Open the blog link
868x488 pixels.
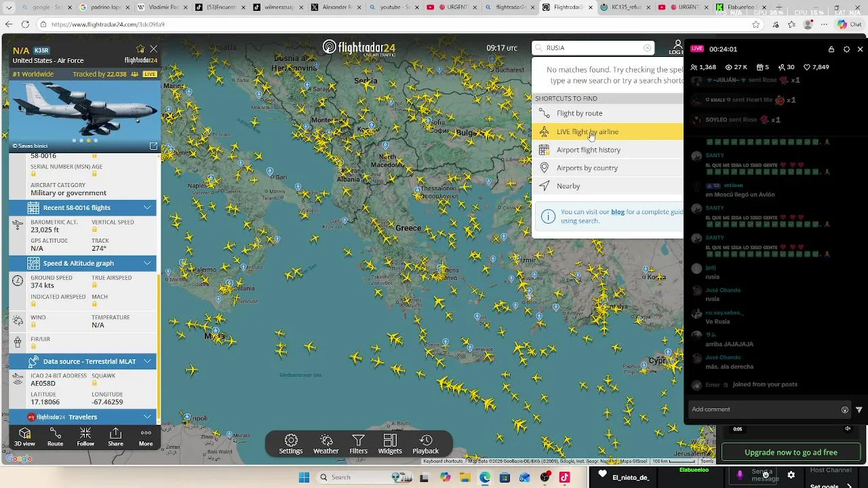[x=618, y=212]
